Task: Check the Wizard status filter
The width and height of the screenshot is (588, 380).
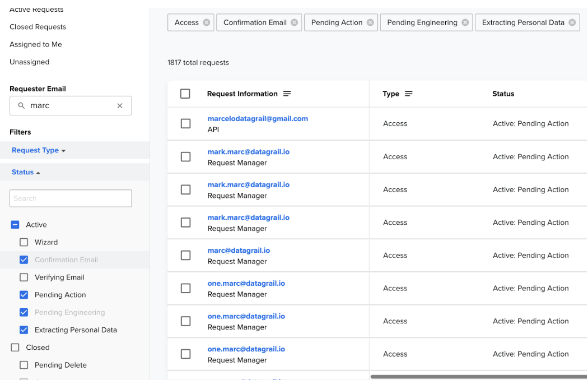Action: [24, 243]
